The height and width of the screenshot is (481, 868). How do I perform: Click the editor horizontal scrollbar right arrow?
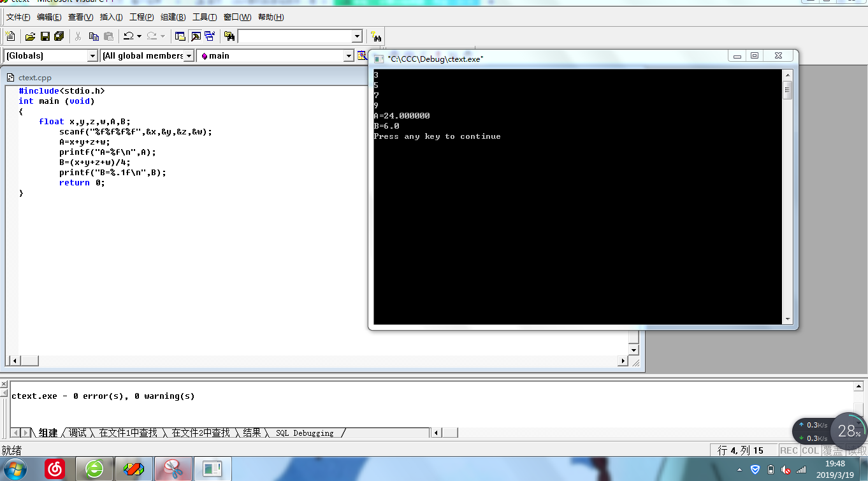pos(623,361)
